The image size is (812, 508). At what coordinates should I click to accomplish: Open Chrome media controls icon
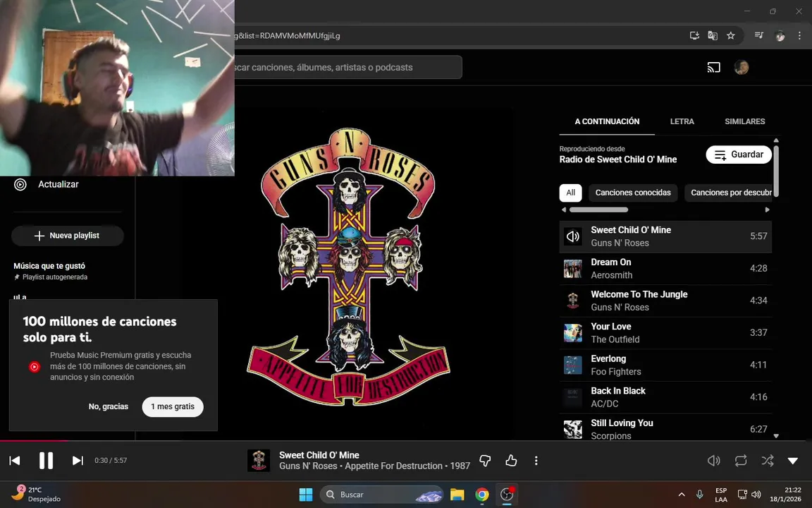pyautogui.click(x=759, y=35)
